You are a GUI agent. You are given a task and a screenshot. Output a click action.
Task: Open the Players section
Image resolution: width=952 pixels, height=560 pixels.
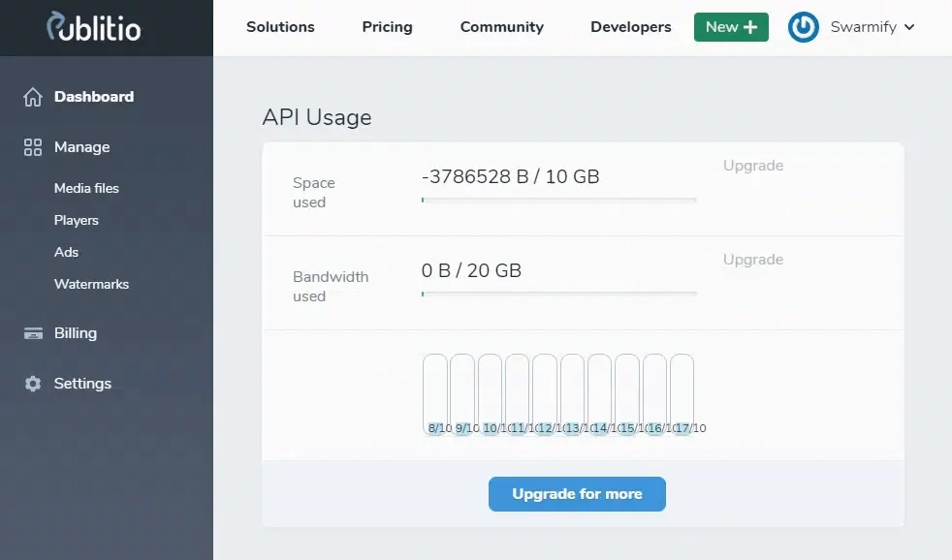76,220
